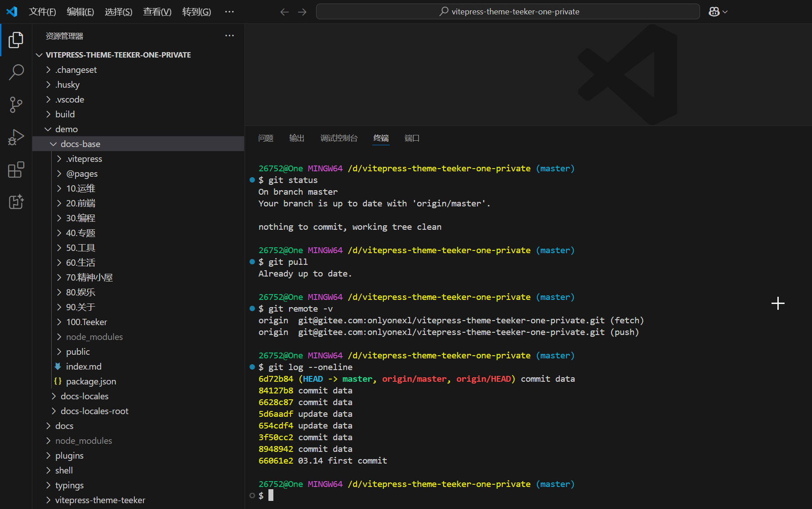This screenshot has height=509, width=812.
Task: Collapse the VITEPRESS-THEME-TEEKER-ONE-PRIVATE root folder
Action: pos(138,55)
